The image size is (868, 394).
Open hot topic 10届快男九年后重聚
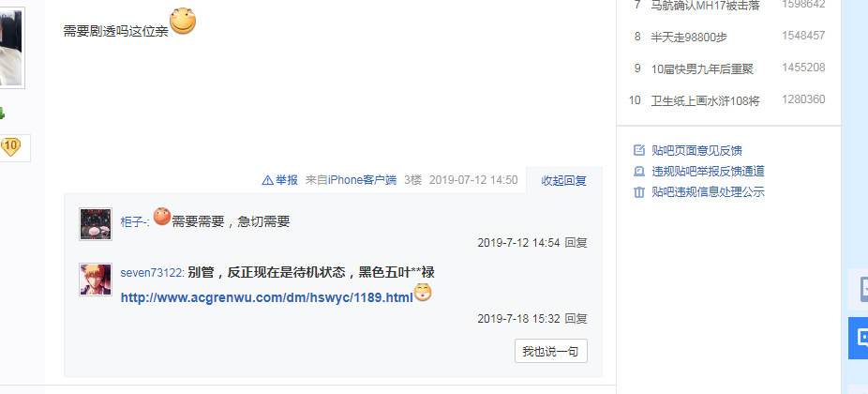coord(702,69)
